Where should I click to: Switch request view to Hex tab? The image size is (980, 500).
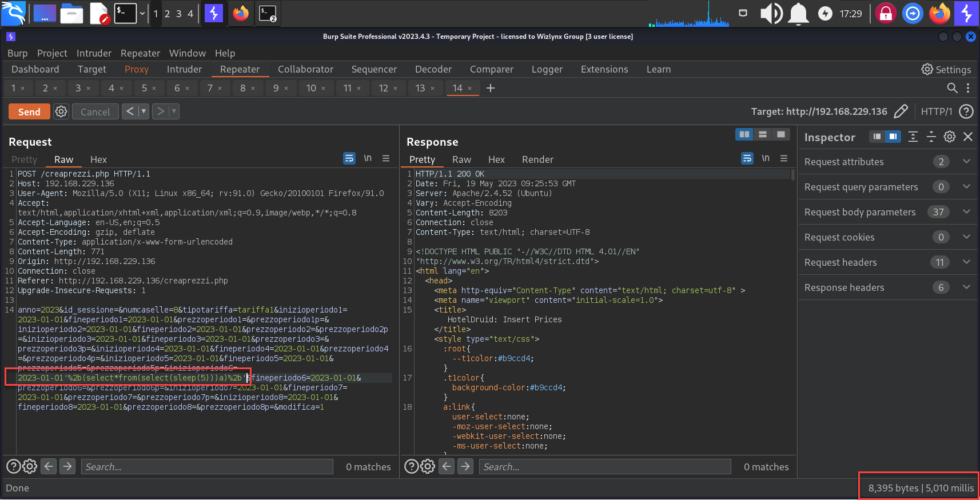coord(98,159)
